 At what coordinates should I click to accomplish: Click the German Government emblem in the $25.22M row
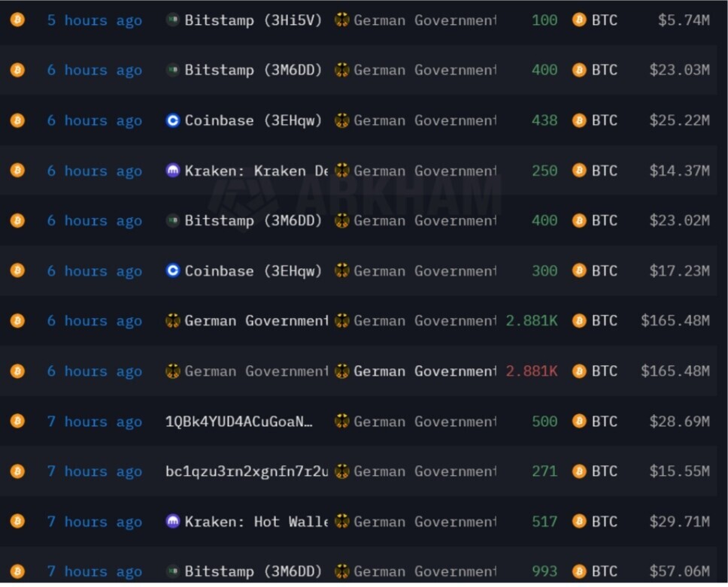coord(341,121)
